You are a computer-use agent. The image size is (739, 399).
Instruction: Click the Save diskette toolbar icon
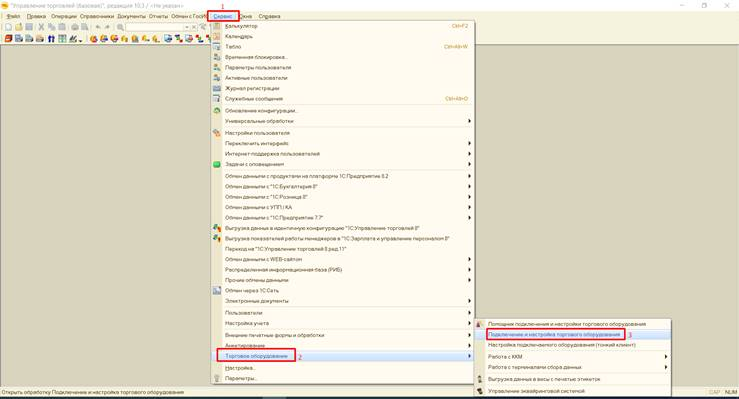click(29, 27)
